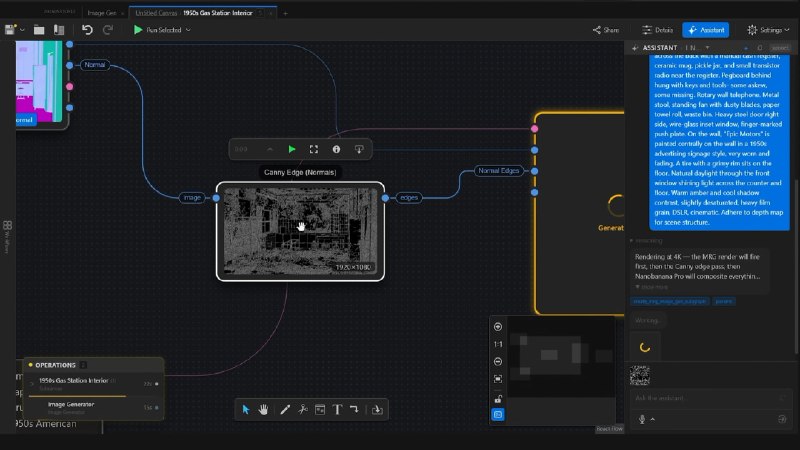This screenshot has height=450, width=800.
Task: Toggle the Assistant panel button
Action: pyautogui.click(x=706, y=30)
